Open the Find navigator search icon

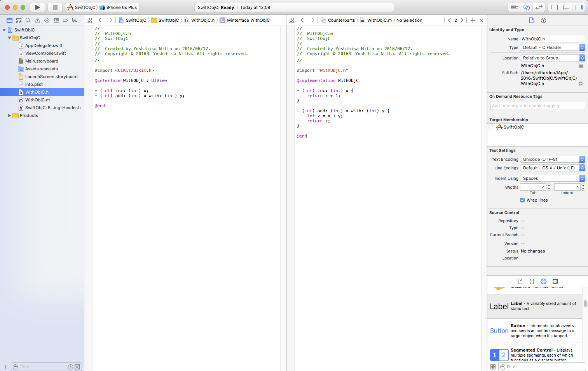point(28,20)
